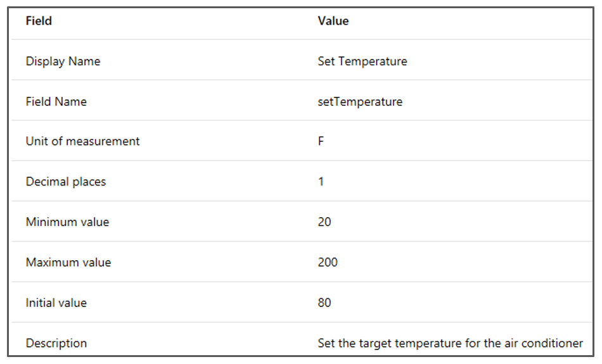Select the Field Name label
This screenshot has width=602, height=364.
pyautogui.click(x=56, y=102)
